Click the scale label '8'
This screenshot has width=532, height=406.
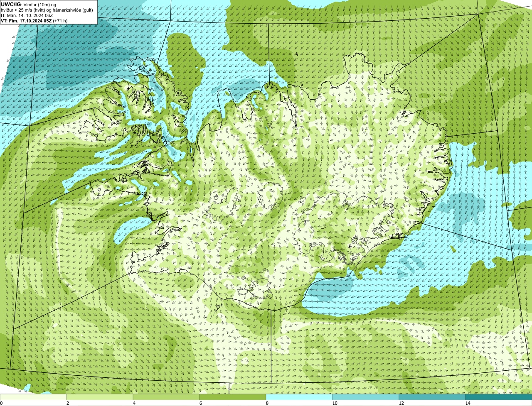coord(267,403)
